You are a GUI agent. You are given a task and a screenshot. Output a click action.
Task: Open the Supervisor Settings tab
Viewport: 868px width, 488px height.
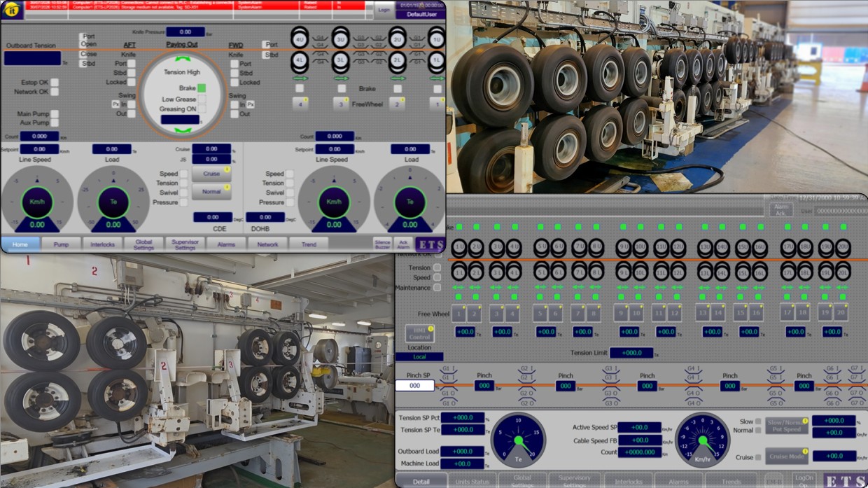pyautogui.click(x=185, y=244)
